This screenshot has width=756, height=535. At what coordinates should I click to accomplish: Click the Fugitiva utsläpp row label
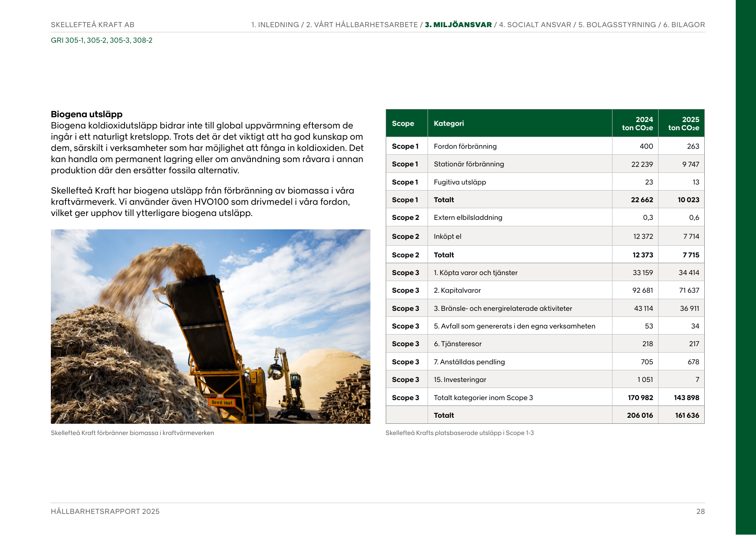coord(460,182)
